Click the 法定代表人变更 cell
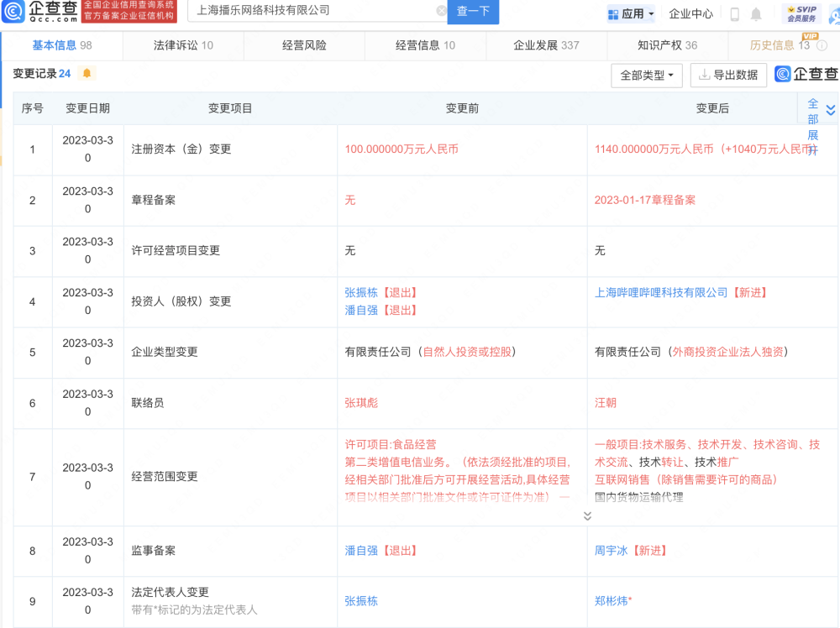The height and width of the screenshot is (628, 840). [x=230, y=601]
